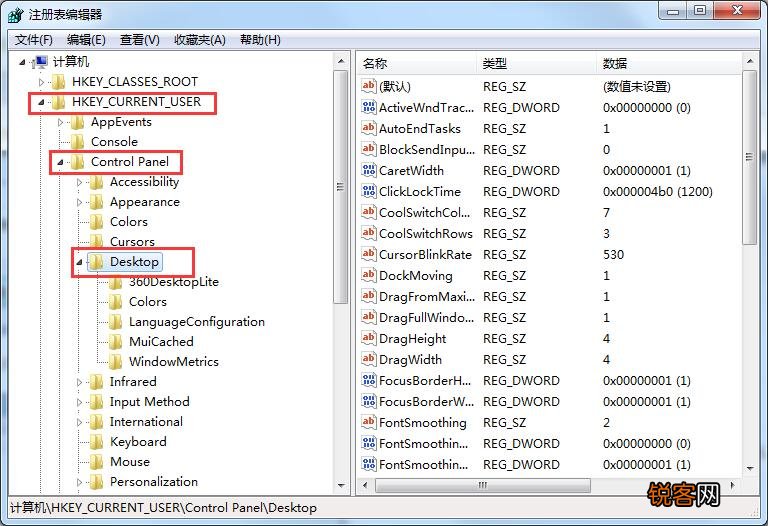Image resolution: width=768 pixels, height=526 pixels.
Task: Click the (默认) default value icon
Action: coord(368,86)
